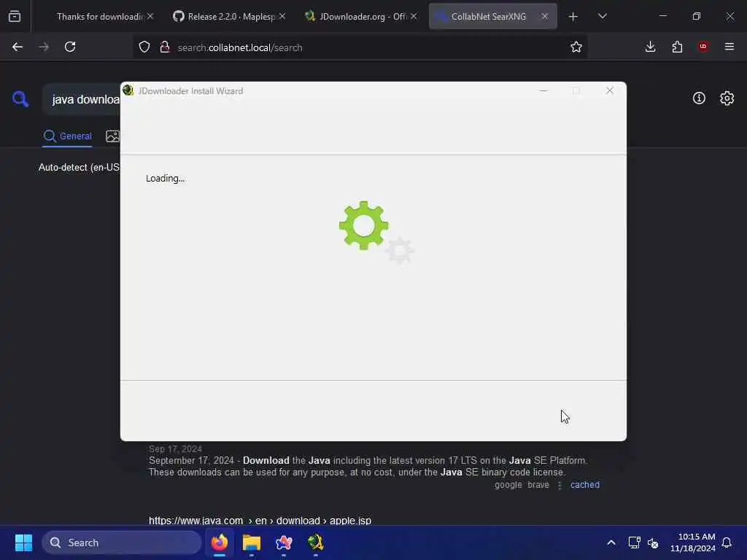This screenshot has width=747, height=560.
Task: Close the JDownloader.org tab
Action: click(414, 16)
